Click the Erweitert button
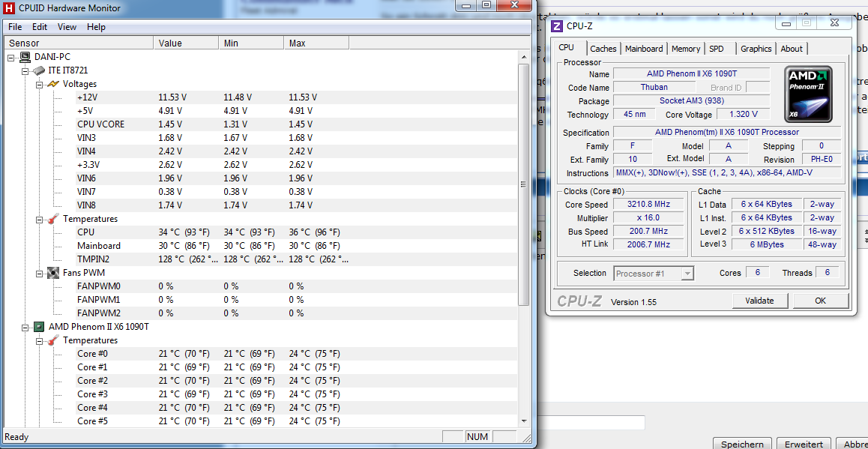 pos(804,444)
